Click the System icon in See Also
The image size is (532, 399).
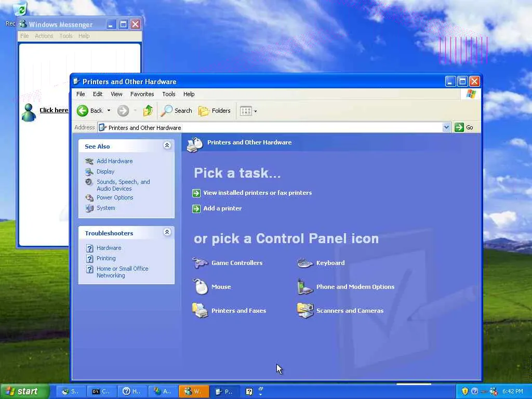click(x=89, y=208)
